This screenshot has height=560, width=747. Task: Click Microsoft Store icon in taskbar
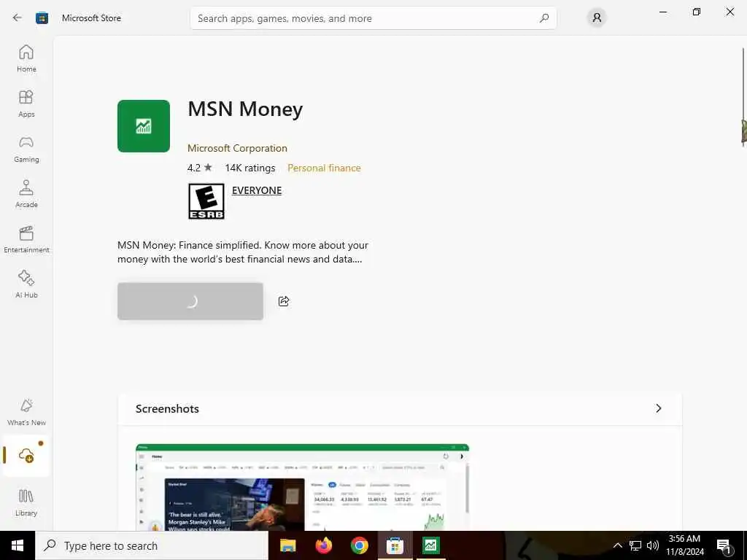click(395, 545)
